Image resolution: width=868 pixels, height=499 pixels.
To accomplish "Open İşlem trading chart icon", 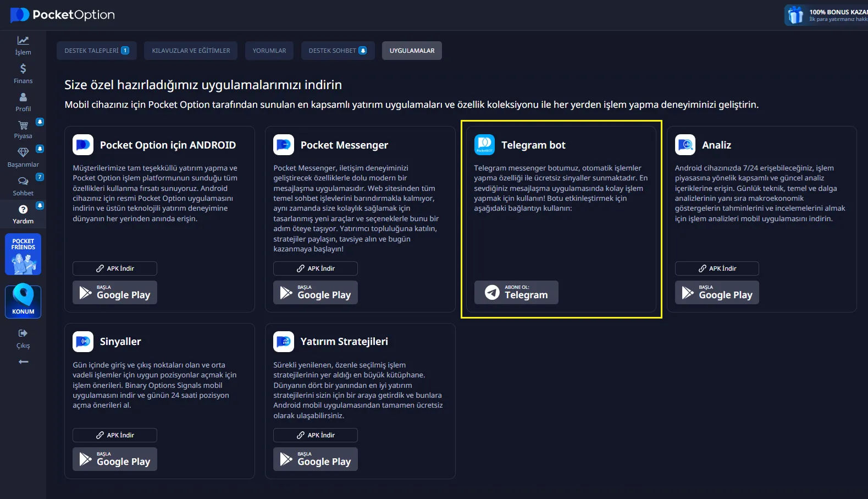I will click(x=23, y=40).
